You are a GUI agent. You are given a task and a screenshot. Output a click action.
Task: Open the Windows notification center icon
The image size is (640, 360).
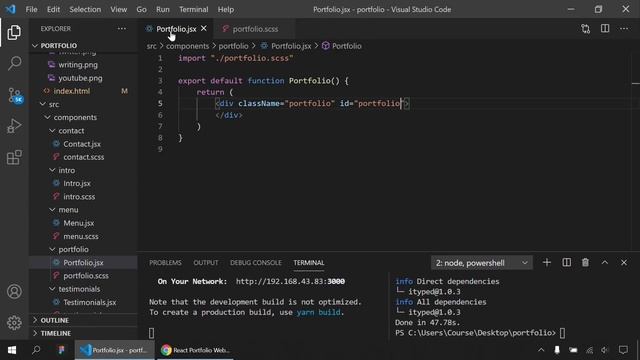[623, 350]
